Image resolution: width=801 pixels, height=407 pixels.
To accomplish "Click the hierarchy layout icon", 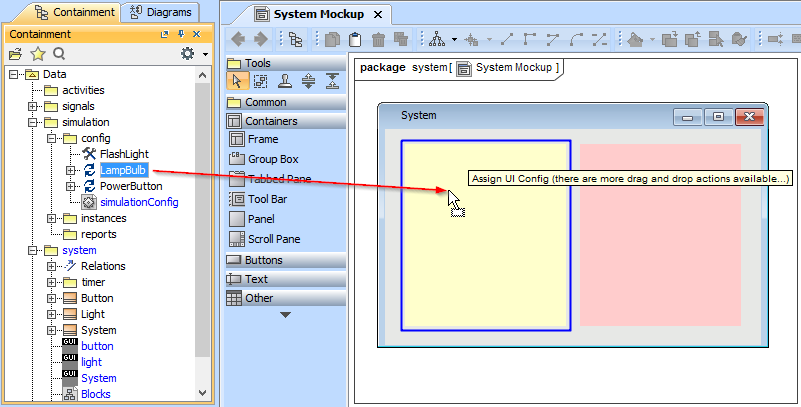I will pyautogui.click(x=437, y=39).
